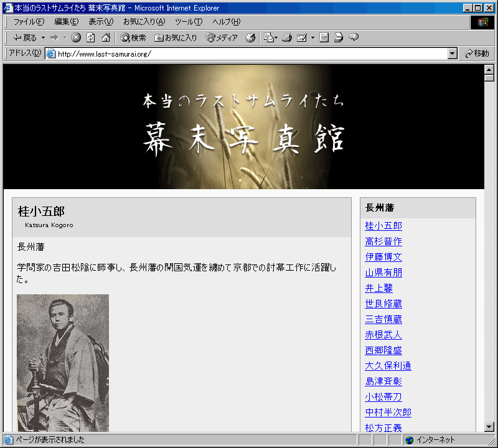Click the IE icon in the title bar

point(8,8)
